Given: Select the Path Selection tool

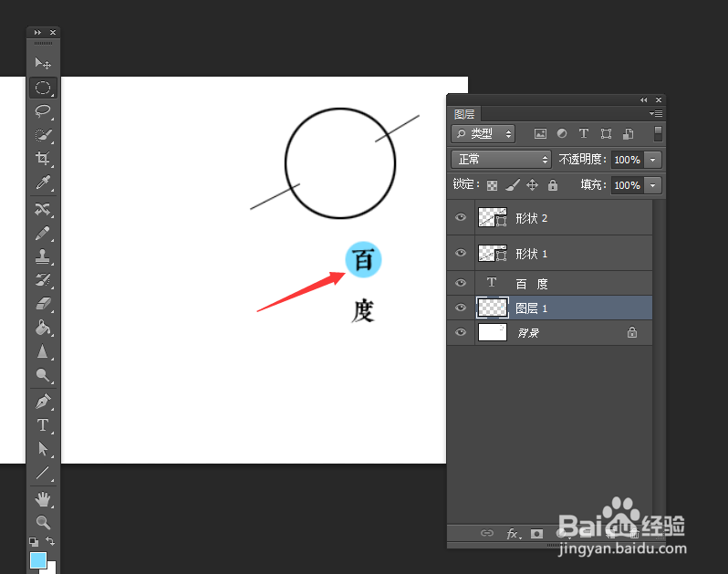Looking at the screenshot, I should point(43,449).
